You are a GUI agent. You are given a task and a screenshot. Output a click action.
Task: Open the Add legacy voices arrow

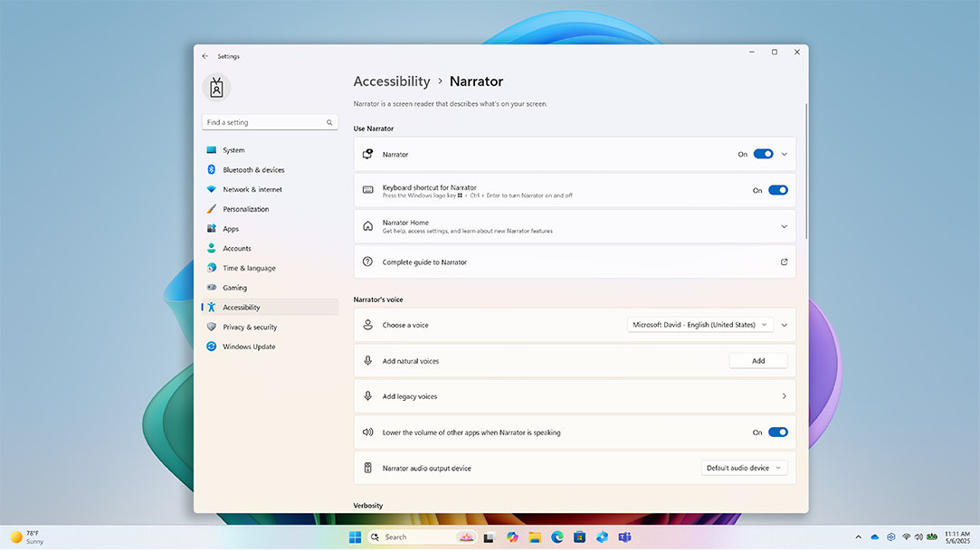[x=785, y=396]
